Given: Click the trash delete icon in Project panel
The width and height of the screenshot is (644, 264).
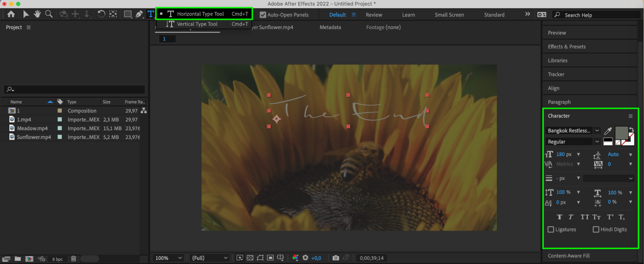Looking at the screenshot, I should 73,259.
